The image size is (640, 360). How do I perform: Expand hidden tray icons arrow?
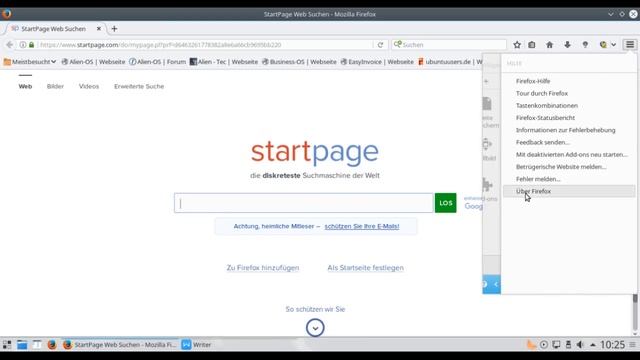[593, 345]
